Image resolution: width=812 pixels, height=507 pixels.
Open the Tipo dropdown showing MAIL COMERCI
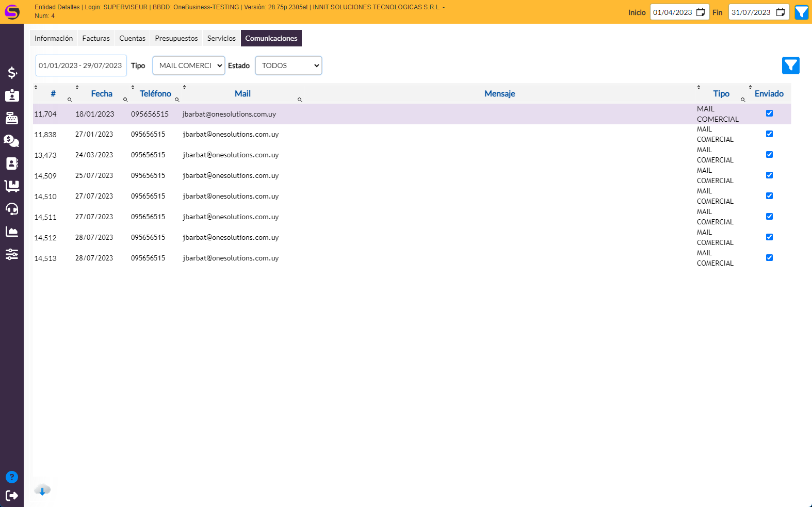pyautogui.click(x=189, y=66)
